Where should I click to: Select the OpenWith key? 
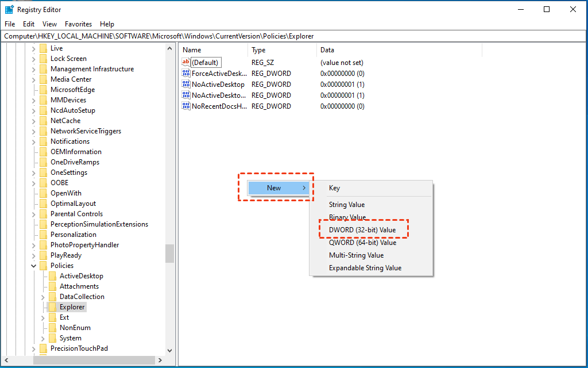coord(66,193)
